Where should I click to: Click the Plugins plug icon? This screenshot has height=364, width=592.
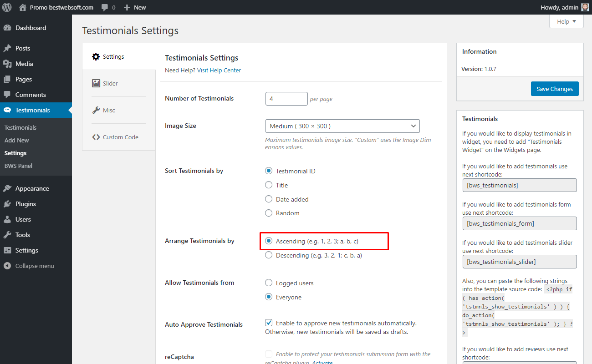pos(7,204)
